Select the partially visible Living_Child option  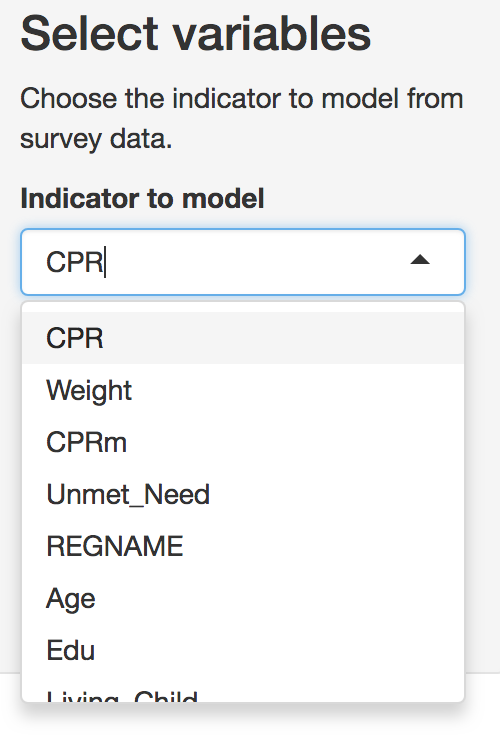click(x=243, y=690)
